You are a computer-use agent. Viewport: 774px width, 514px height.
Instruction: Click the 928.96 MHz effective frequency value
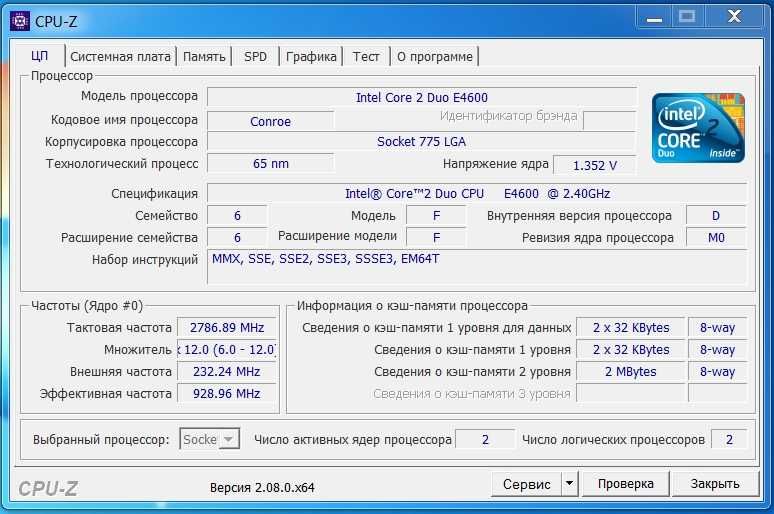[227, 394]
